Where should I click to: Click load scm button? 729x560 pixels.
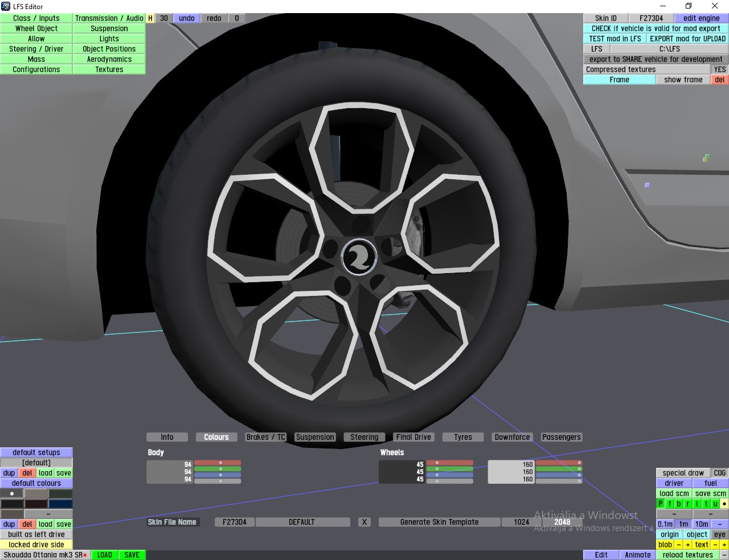coord(674,493)
